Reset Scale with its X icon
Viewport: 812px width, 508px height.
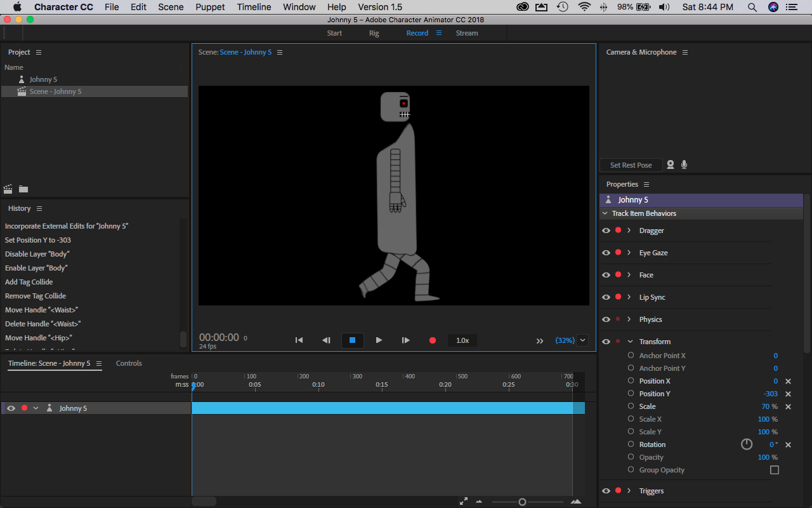[788, 406]
